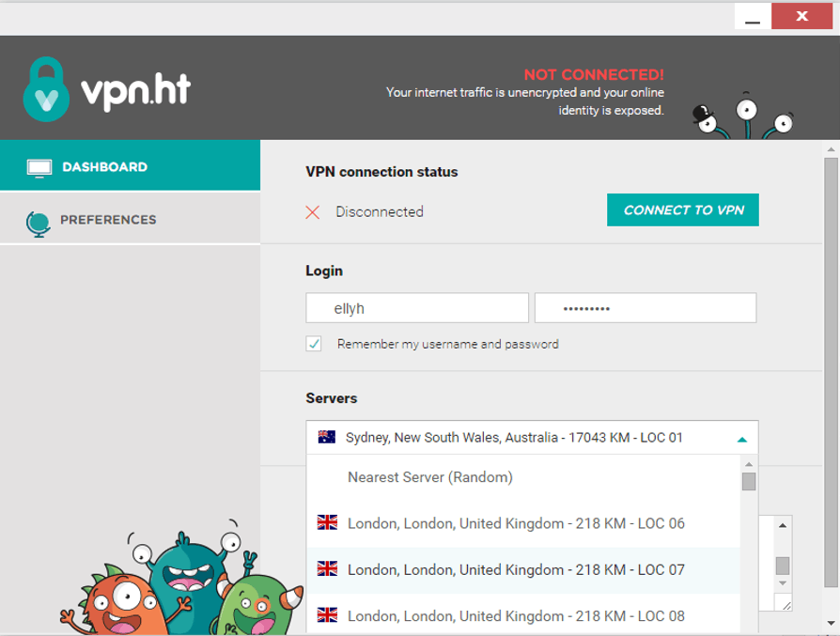This screenshot has width=840, height=636.
Task: Click the Preferences globe icon
Action: click(38, 224)
